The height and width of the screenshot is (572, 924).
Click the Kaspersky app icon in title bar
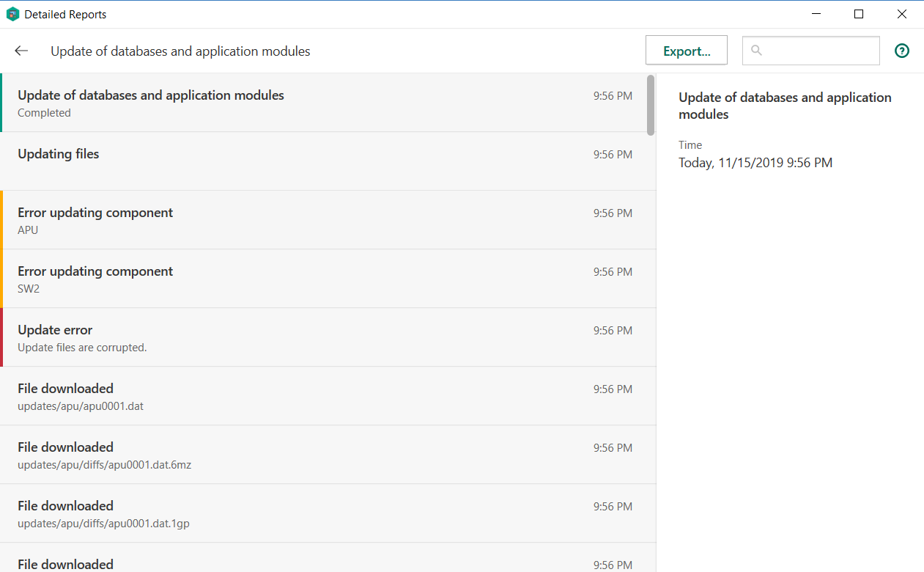click(x=12, y=14)
